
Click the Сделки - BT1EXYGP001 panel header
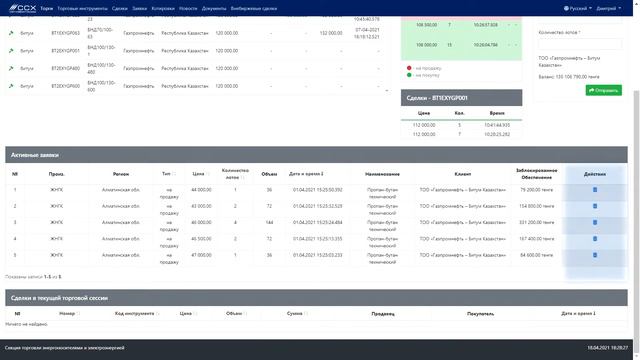(461, 98)
